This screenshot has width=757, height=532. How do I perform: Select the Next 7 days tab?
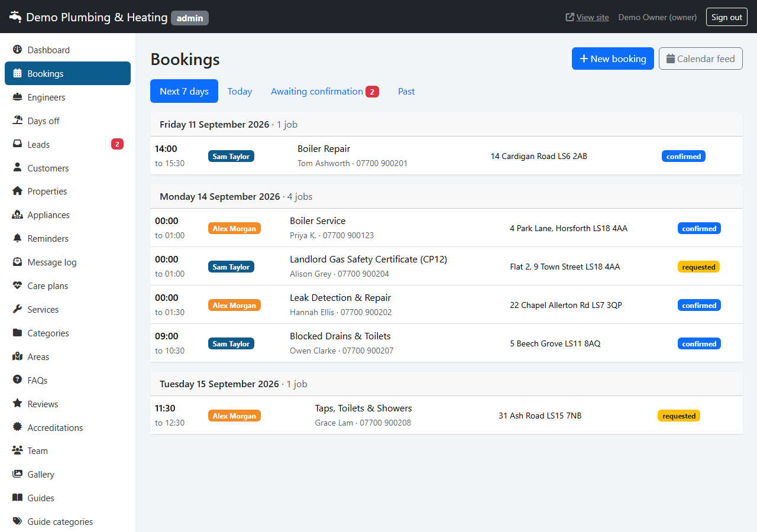click(184, 91)
